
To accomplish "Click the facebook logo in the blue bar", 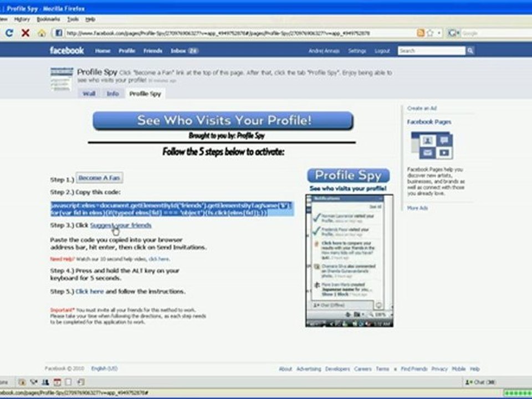I will click(67, 50).
